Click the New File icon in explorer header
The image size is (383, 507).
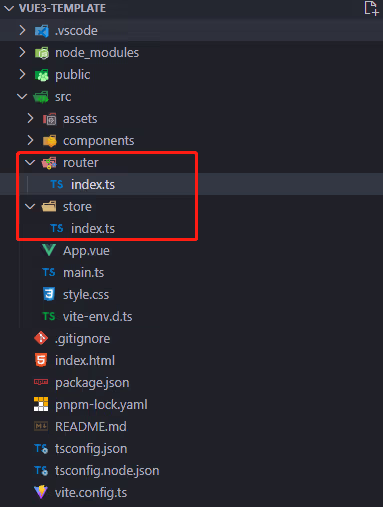pyautogui.click(x=371, y=8)
